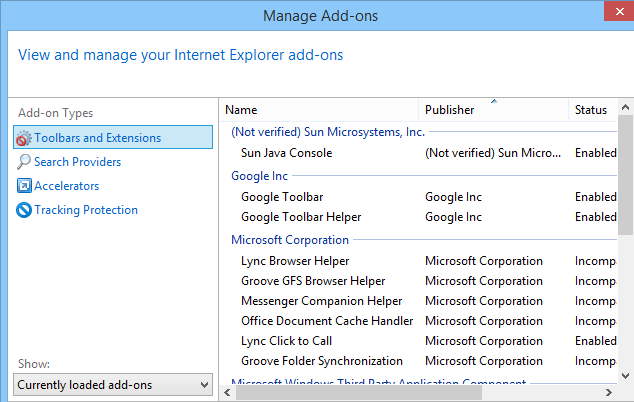The image size is (634, 402).
Task: Click the Microsoft Corporation group header
Action: pos(290,240)
